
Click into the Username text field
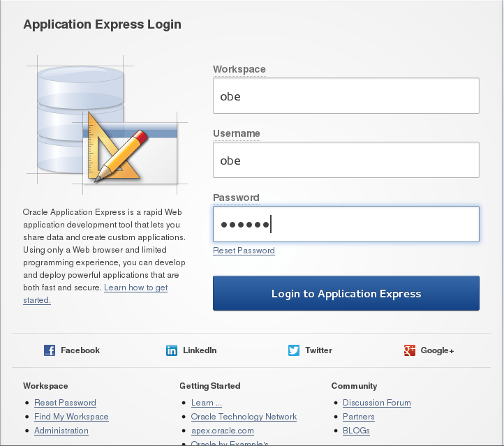pos(346,160)
